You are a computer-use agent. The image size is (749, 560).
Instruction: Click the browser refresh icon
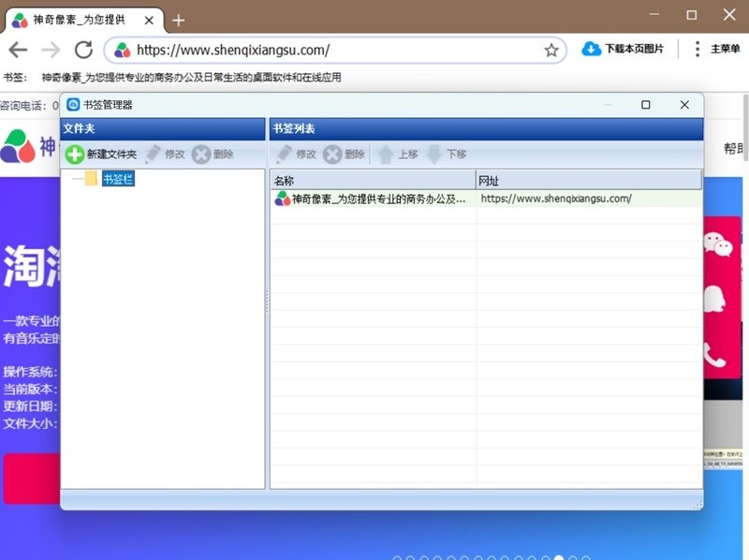tap(83, 50)
